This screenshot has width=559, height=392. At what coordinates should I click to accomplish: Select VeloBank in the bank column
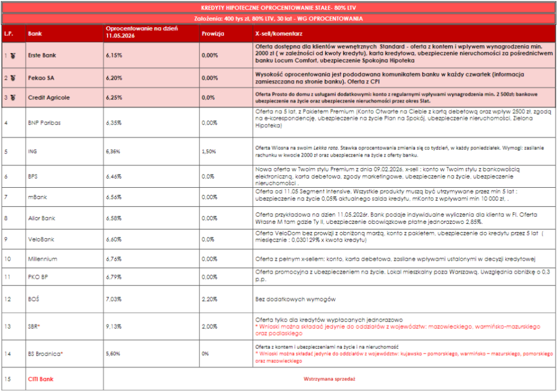(41, 239)
